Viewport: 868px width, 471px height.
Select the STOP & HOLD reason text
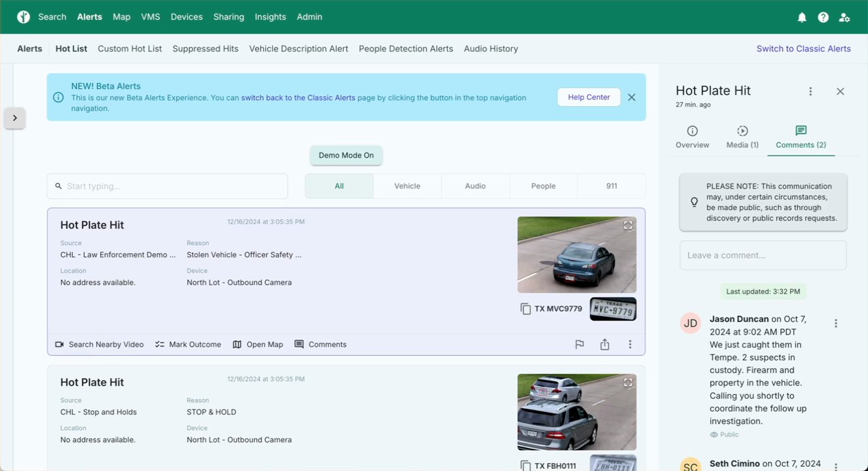[x=211, y=412]
